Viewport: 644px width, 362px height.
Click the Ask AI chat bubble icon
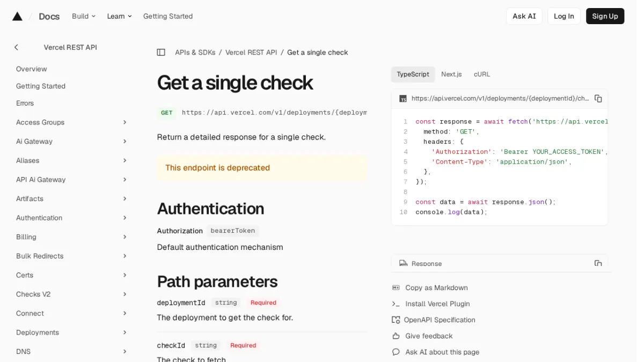(396, 352)
